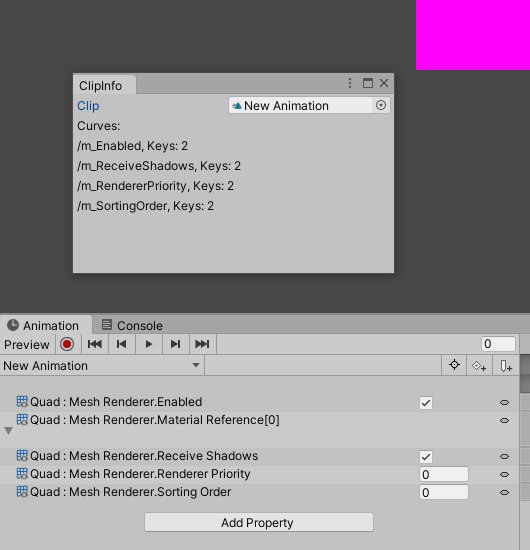Maximize the ClipInfo window
530x550 pixels.
[x=368, y=83]
